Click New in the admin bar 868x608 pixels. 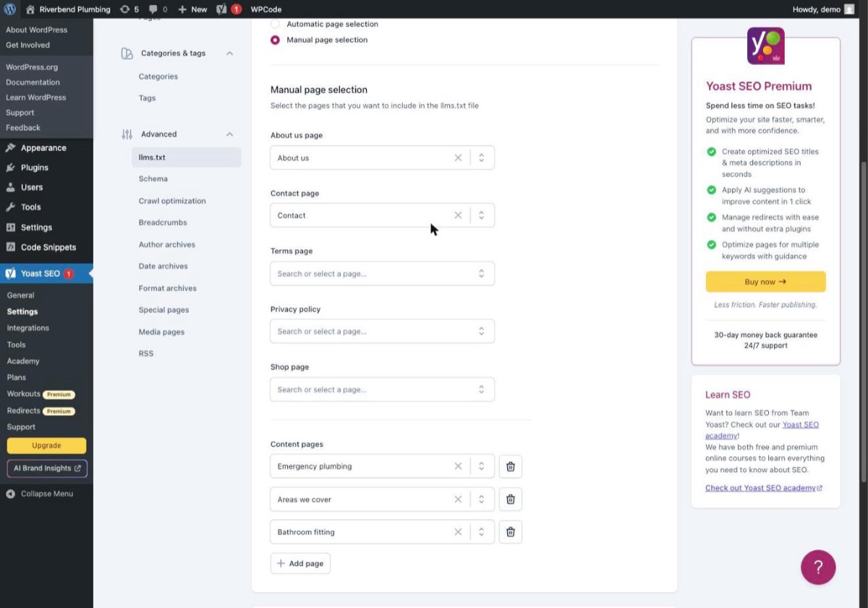point(192,9)
